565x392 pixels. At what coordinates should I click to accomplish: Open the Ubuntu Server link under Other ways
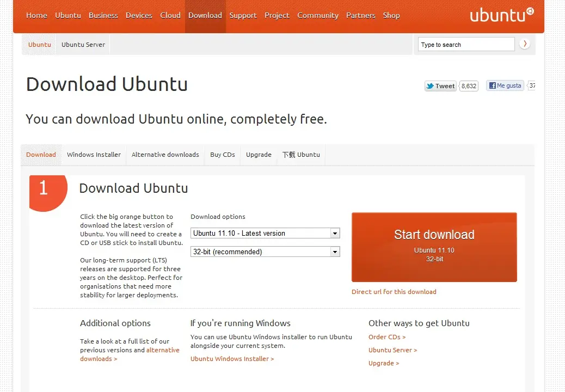(x=393, y=350)
